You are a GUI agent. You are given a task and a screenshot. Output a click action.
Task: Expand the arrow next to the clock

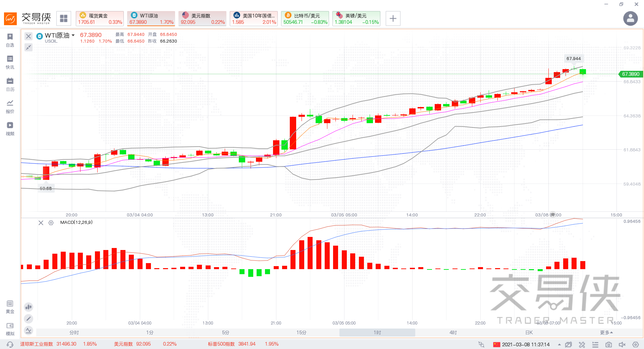coord(559,345)
